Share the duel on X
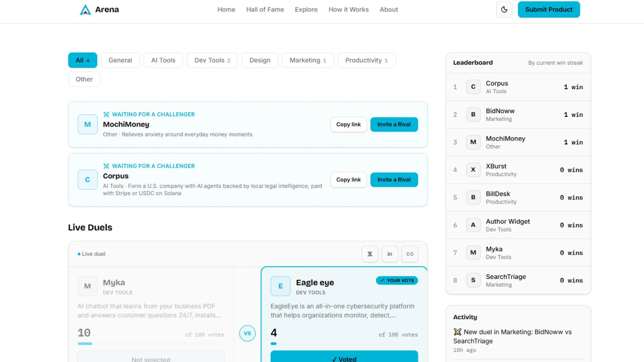The image size is (644, 362). pos(369,254)
